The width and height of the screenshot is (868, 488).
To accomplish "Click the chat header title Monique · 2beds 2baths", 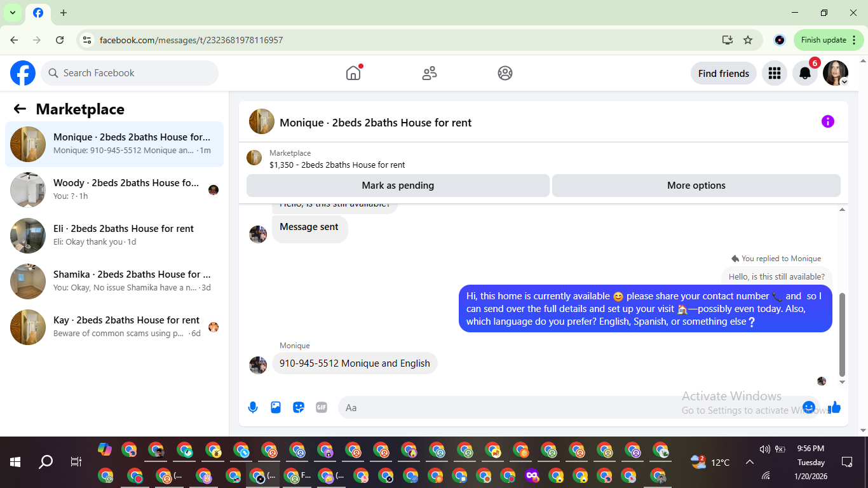I will pos(376,123).
